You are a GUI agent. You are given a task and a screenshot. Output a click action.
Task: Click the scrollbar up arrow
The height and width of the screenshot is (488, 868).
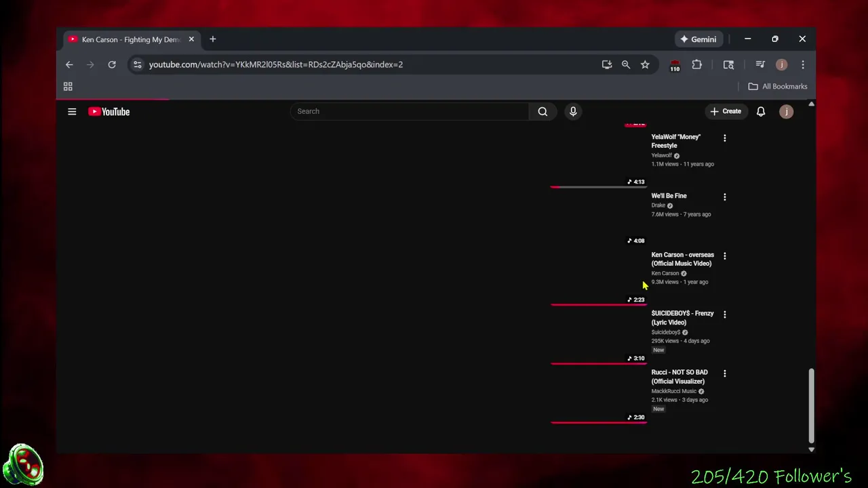(x=811, y=104)
